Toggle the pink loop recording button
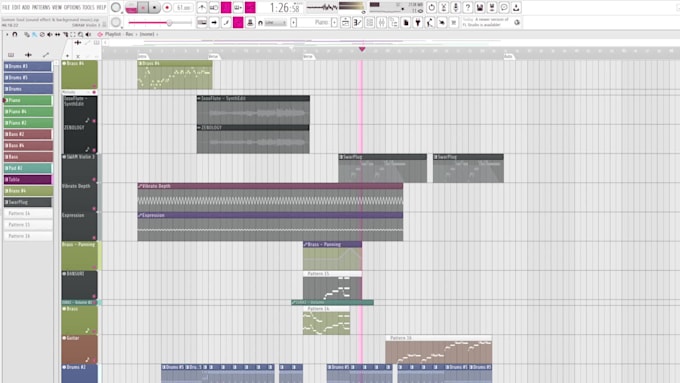 (x=250, y=7)
